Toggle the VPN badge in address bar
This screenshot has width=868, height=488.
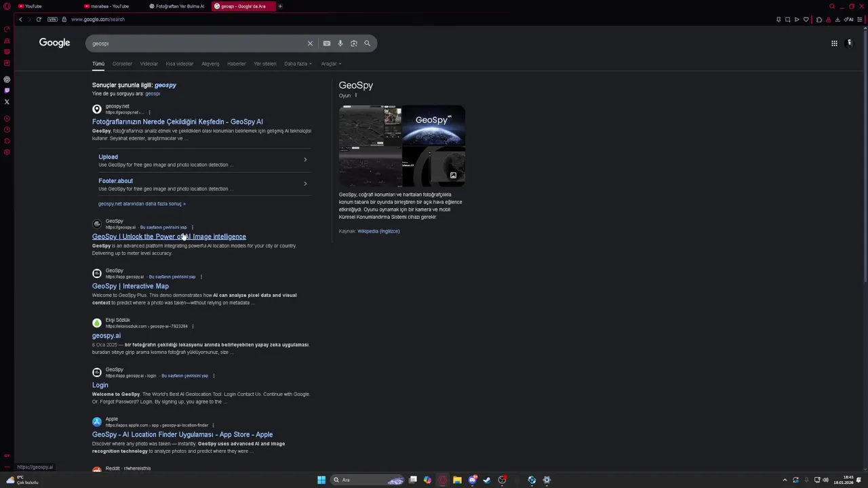[52, 20]
